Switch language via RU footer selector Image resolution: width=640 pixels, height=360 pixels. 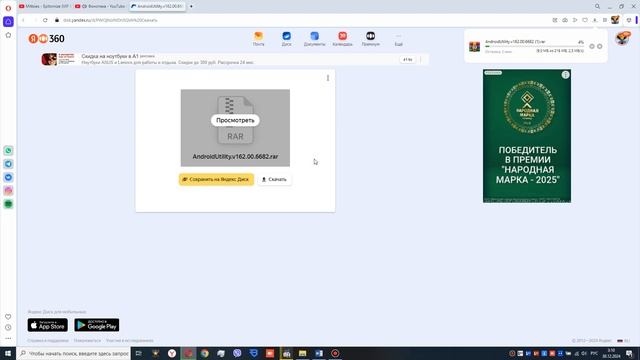coord(623,341)
